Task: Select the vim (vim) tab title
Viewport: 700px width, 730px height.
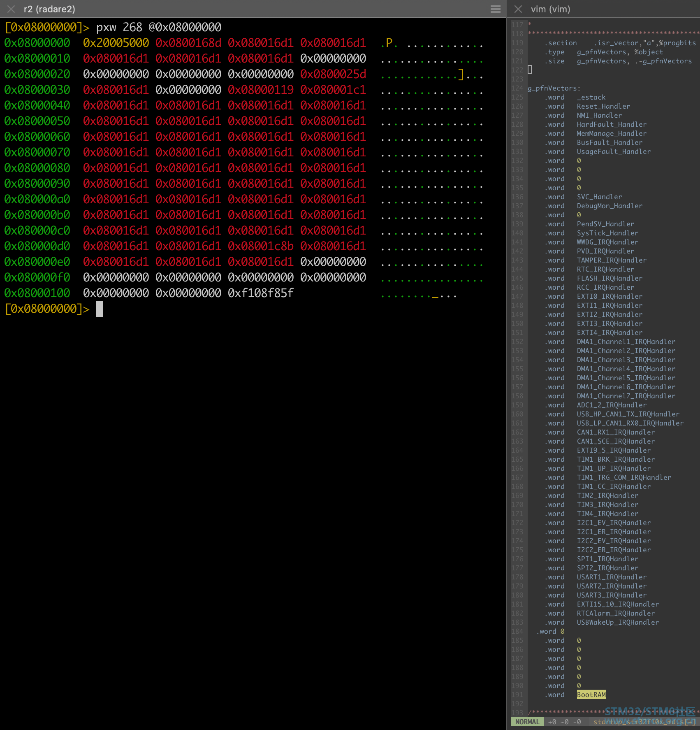Action: pos(550,9)
